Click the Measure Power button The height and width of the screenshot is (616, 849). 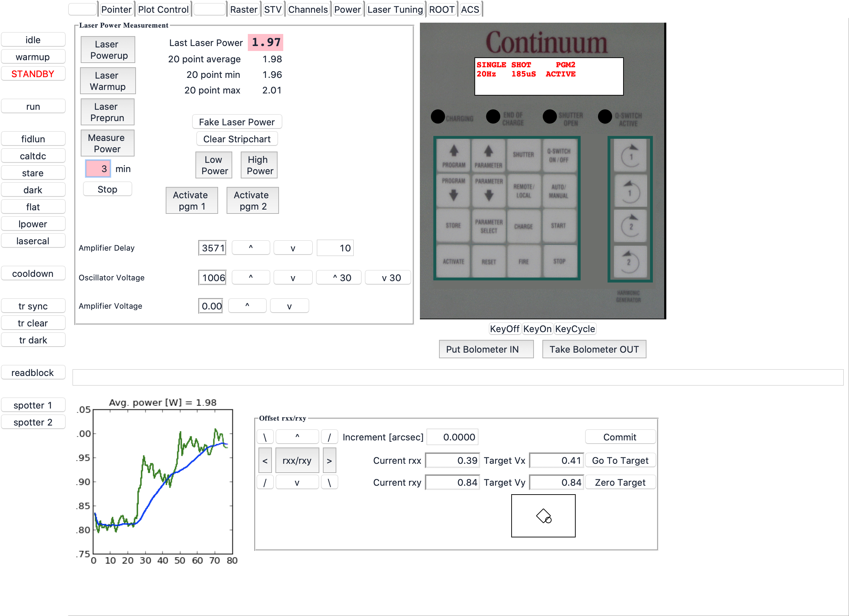(107, 143)
